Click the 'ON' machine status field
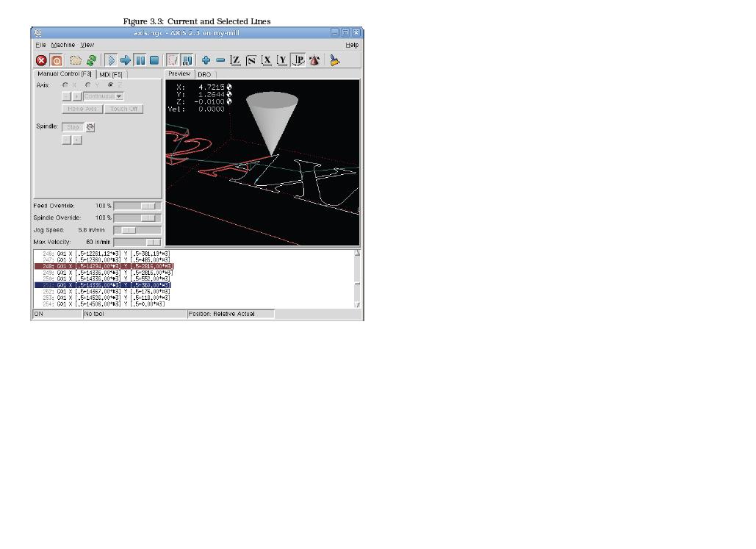 [x=57, y=314]
